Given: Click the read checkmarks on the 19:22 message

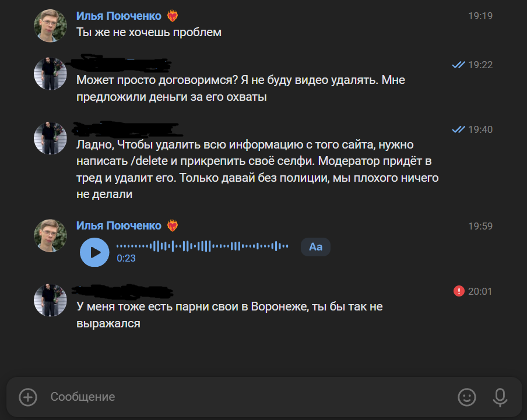Looking at the screenshot, I should coord(458,65).
